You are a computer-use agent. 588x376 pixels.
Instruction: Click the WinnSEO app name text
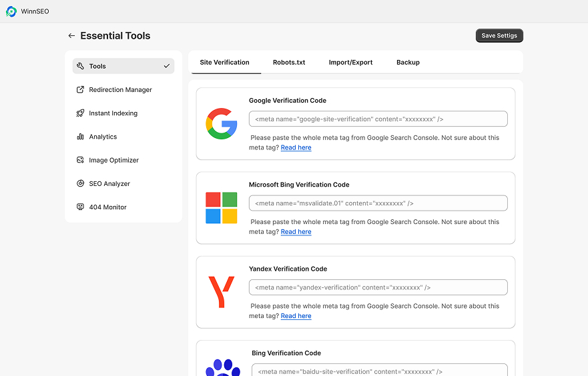tap(35, 11)
